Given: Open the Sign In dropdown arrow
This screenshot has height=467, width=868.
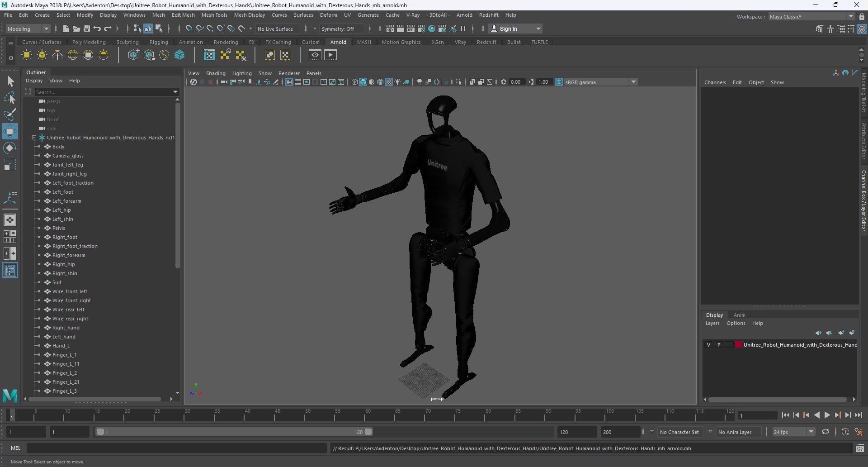Looking at the screenshot, I should pyautogui.click(x=538, y=29).
